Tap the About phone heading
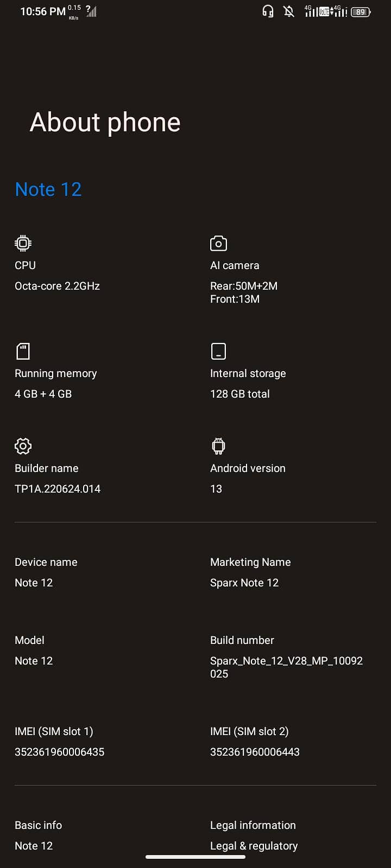This screenshot has height=868, width=391. [x=105, y=122]
